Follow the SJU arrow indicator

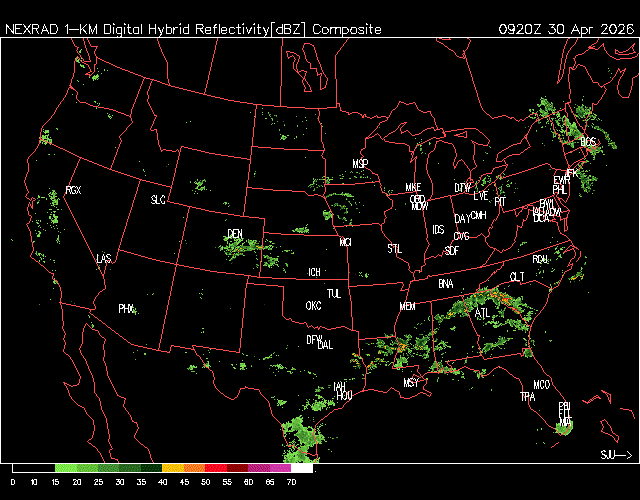(616, 455)
